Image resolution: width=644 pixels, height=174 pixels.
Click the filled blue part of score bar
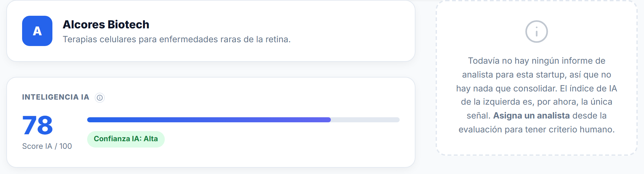click(x=209, y=120)
